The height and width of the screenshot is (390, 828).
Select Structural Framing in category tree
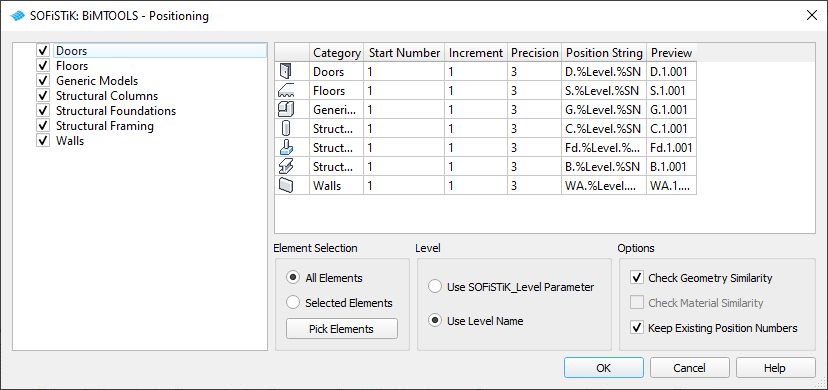105,126
